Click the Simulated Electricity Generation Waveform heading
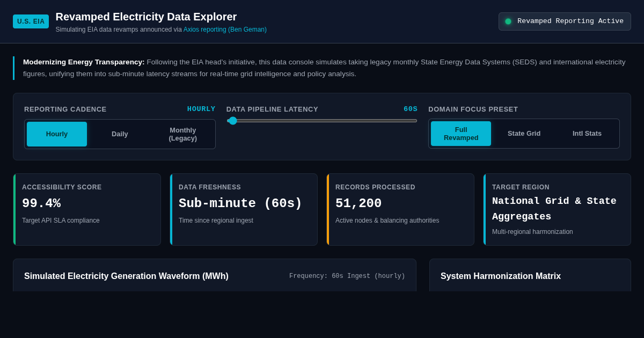The image size is (644, 338). tap(126, 276)
